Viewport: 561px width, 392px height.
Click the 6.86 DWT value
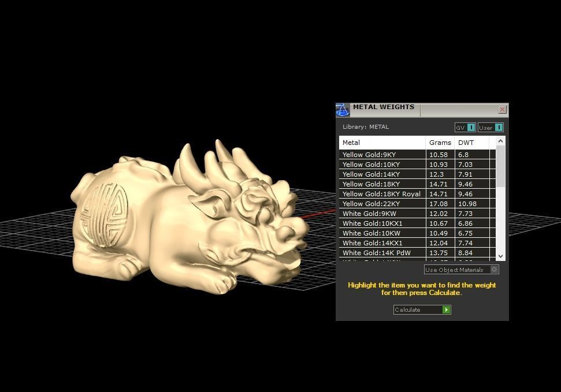(x=465, y=223)
